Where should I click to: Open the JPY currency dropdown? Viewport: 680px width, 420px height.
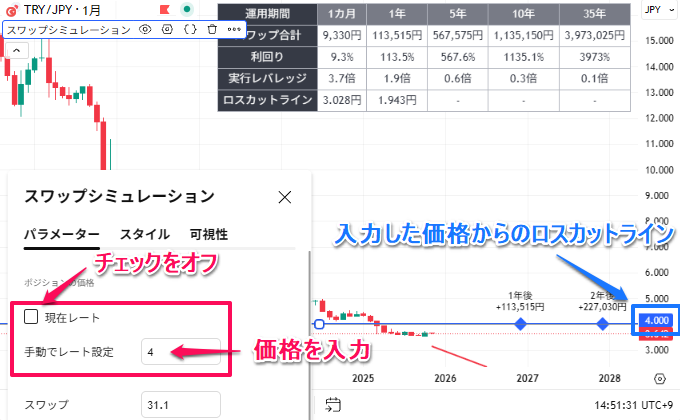pyautogui.click(x=659, y=10)
